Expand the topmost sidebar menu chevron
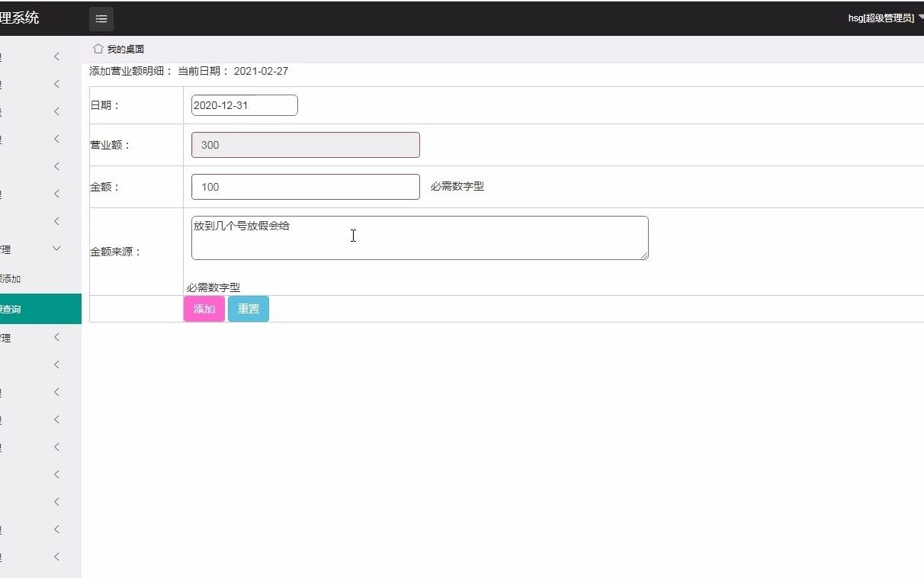Image resolution: width=924 pixels, height=578 pixels. pos(56,56)
